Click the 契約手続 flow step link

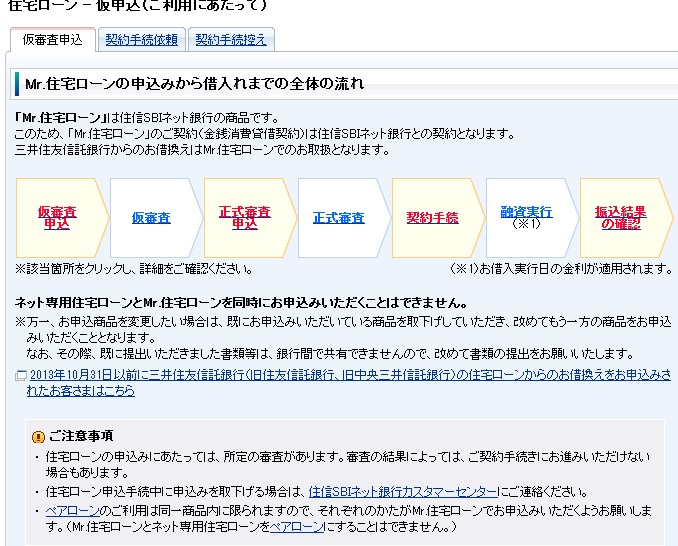pyautogui.click(x=432, y=218)
